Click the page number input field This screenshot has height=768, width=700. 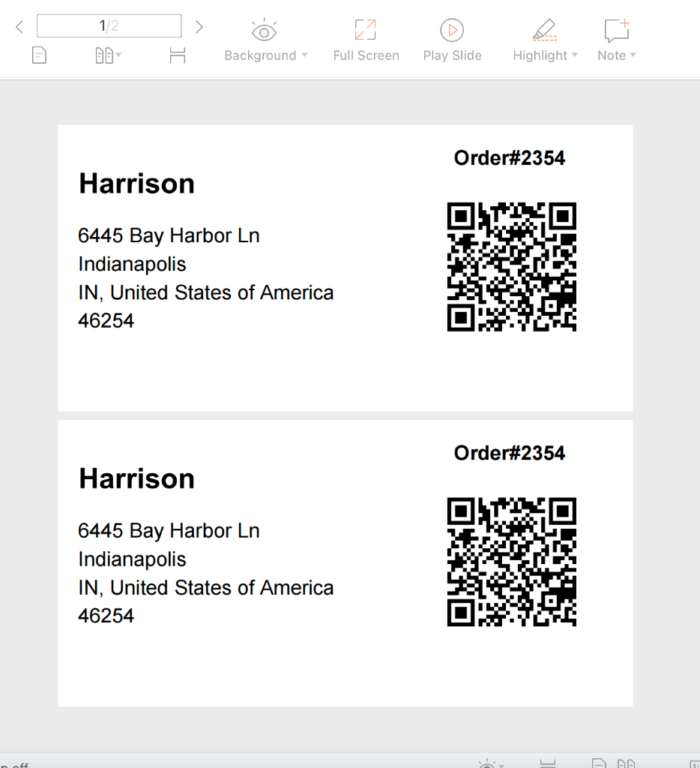(109, 26)
